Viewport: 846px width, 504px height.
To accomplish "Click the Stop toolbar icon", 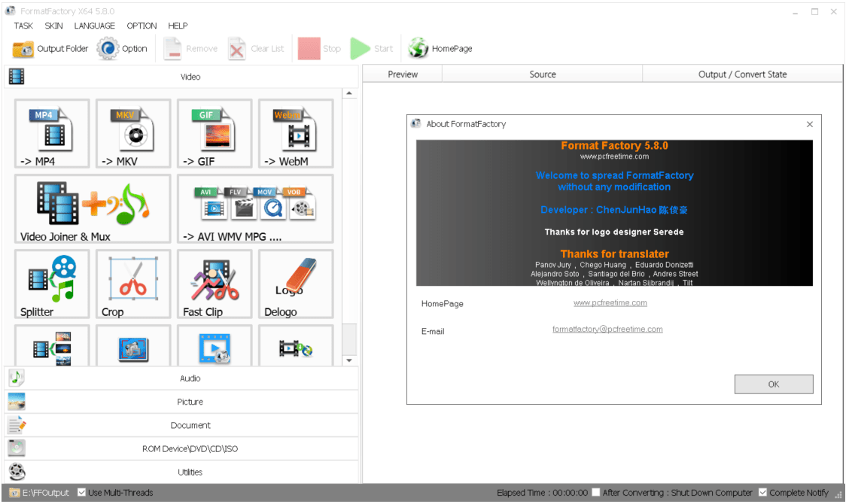I will pos(309,48).
